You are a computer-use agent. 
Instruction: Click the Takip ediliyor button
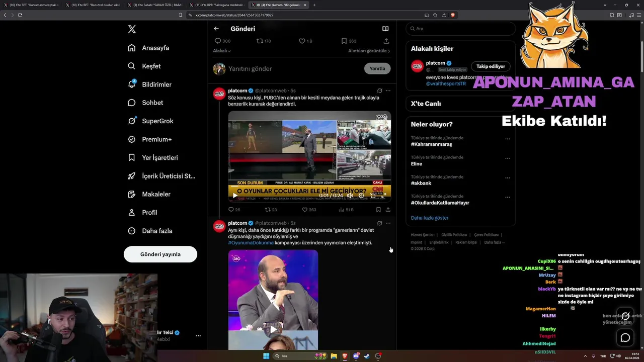(x=491, y=66)
